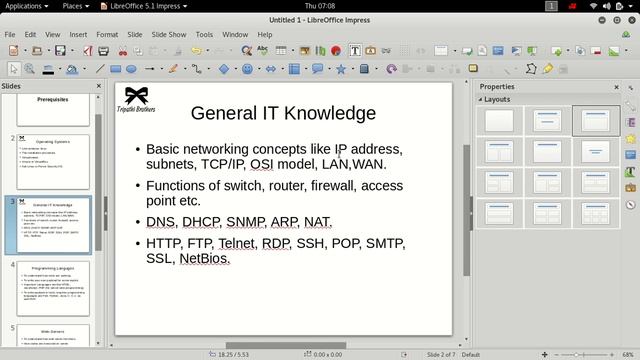Viewport: 640px width, 360px height.
Task: Click the Undo arrow icon
Action: [x=196, y=51]
